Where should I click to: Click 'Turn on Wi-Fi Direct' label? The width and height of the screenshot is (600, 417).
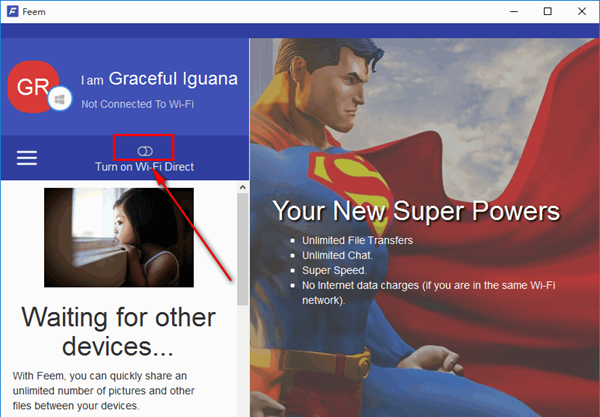(144, 167)
